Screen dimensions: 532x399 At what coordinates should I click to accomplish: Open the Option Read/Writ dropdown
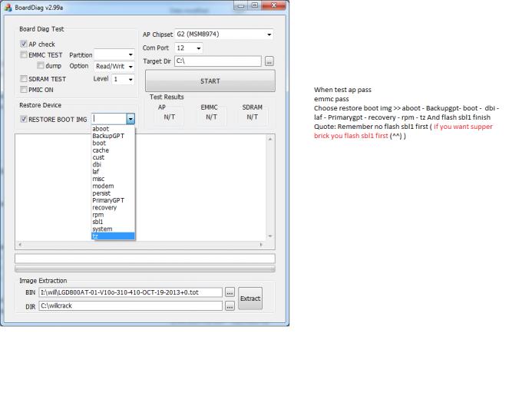(x=114, y=67)
